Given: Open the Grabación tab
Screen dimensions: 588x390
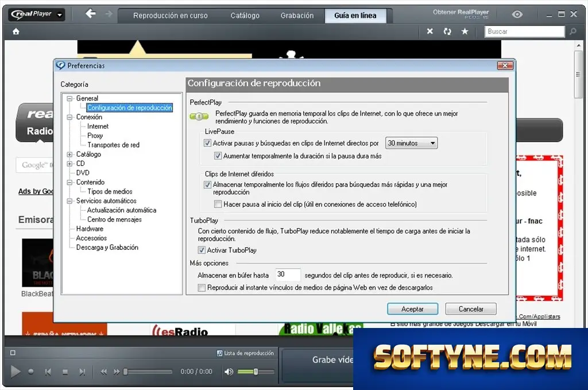Looking at the screenshot, I should [x=297, y=16].
